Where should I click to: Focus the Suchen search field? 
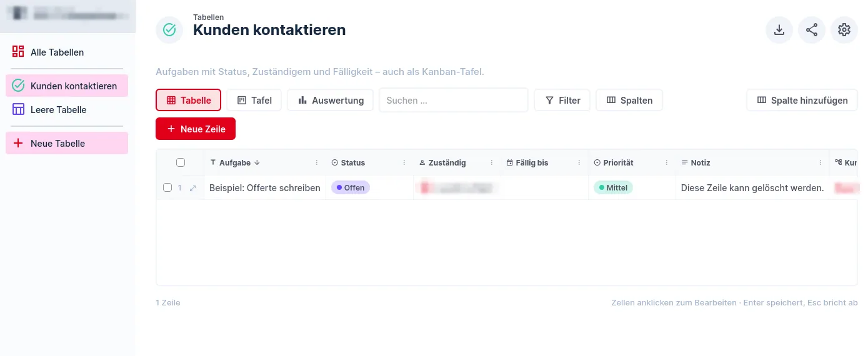pyautogui.click(x=454, y=100)
